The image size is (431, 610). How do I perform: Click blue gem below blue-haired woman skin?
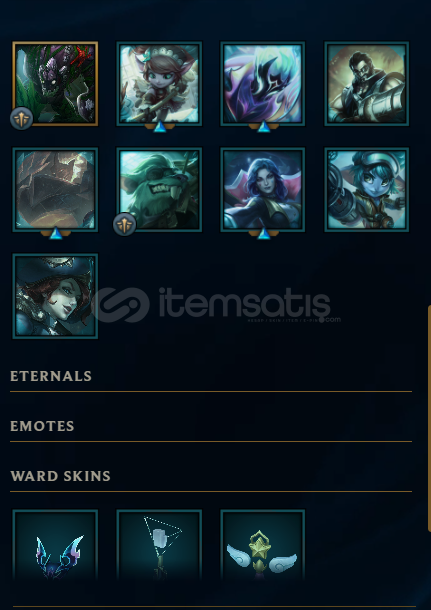click(263, 233)
